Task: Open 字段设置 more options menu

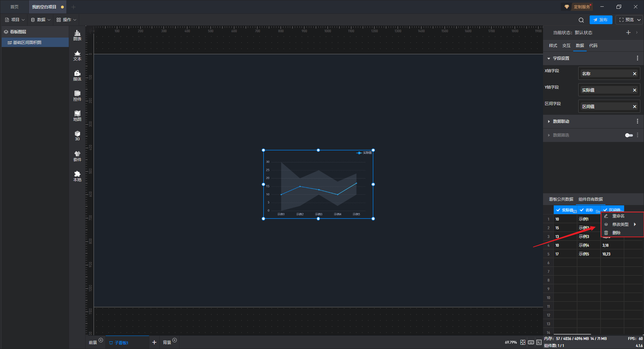Action: click(x=637, y=58)
